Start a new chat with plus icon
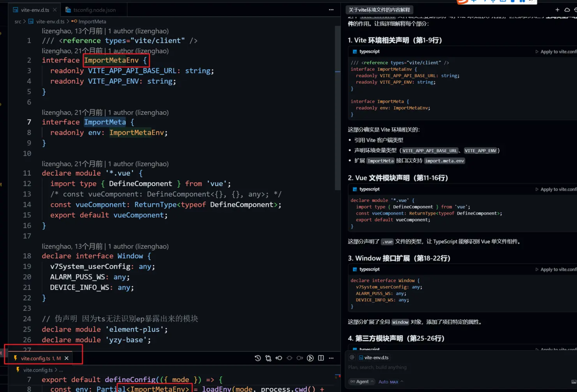The width and height of the screenshot is (577, 392). (x=557, y=10)
